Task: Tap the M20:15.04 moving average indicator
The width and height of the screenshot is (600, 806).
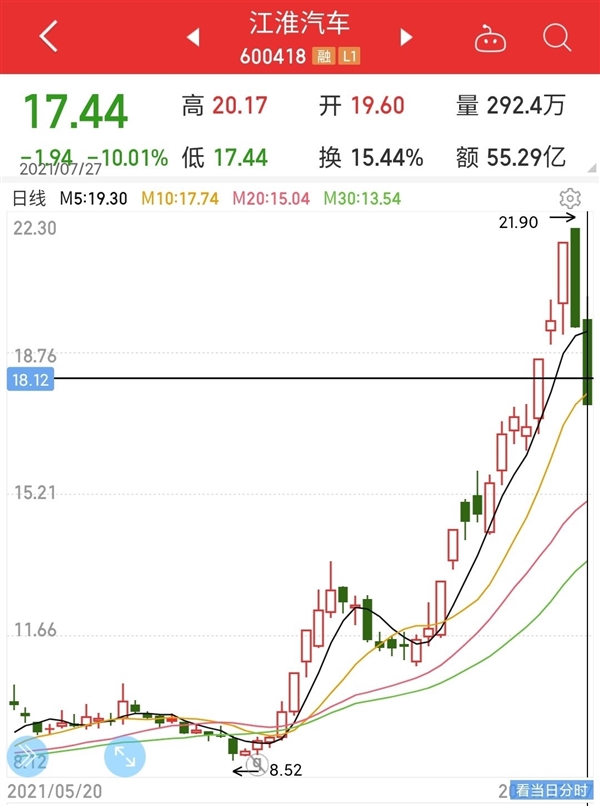Action: (273, 198)
